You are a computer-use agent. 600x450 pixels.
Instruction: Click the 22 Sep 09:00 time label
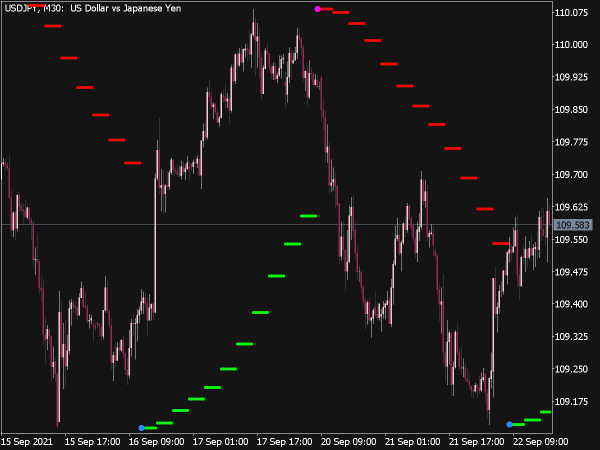tap(540, 442)
